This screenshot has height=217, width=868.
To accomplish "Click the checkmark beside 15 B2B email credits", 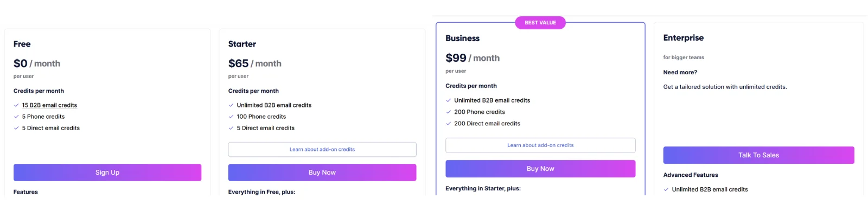I will click(16, 105).
